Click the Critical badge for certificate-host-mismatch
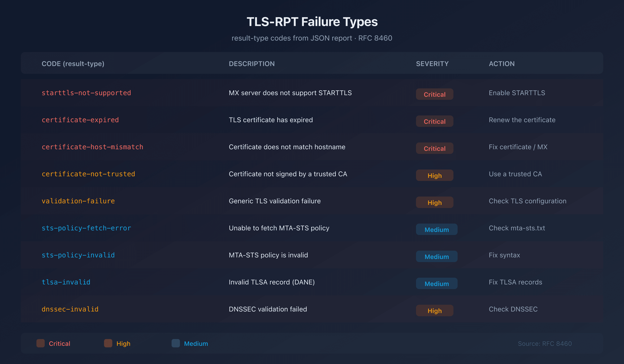The width and height of the screenshot is (624, 364). click(x=435, y=148)
